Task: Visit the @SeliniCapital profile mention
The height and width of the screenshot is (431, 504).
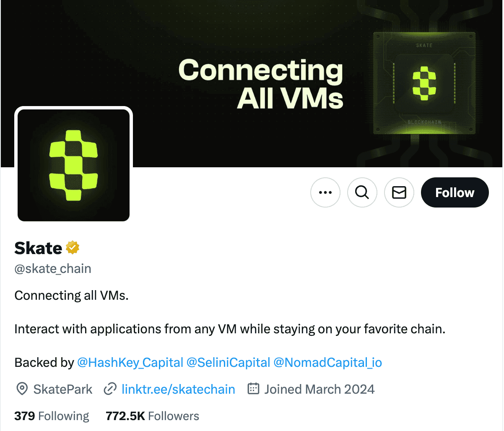Action: [228, 362]
